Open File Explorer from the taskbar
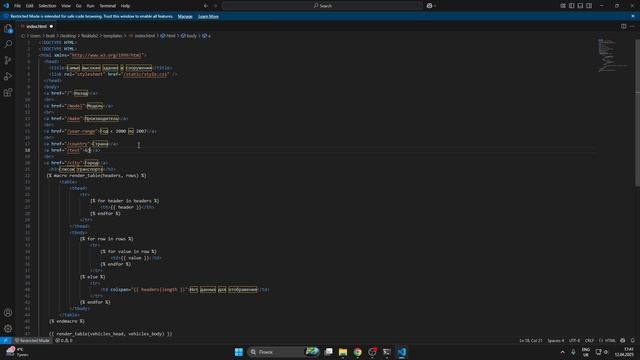Image resolution: width=640 pixels, height=360 pixels. [343, 352]
